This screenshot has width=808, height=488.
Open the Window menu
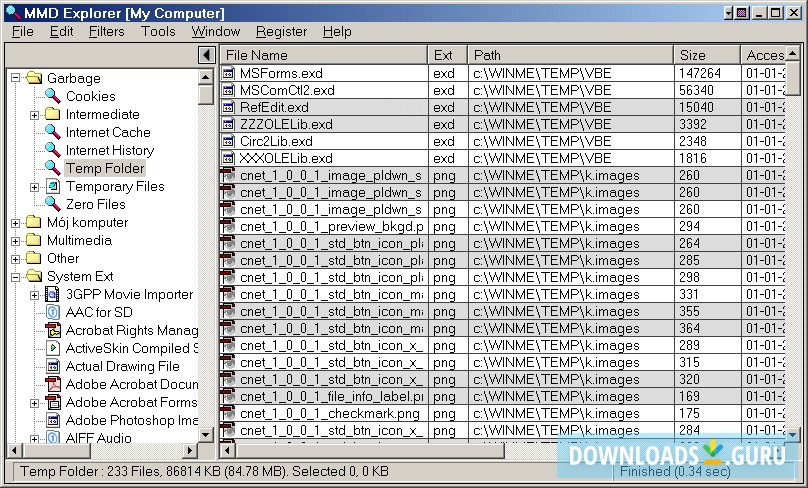coord(216,31)
